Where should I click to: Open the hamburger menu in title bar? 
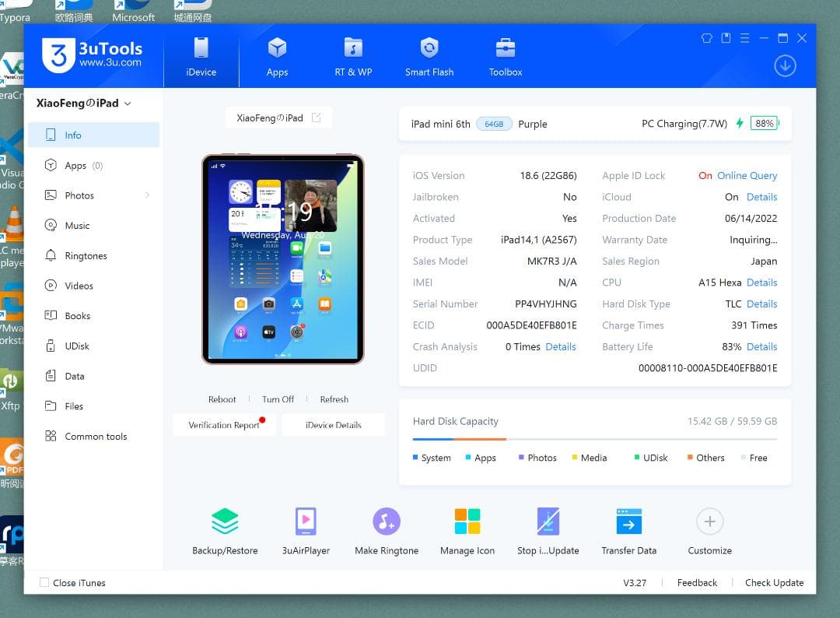744,37
